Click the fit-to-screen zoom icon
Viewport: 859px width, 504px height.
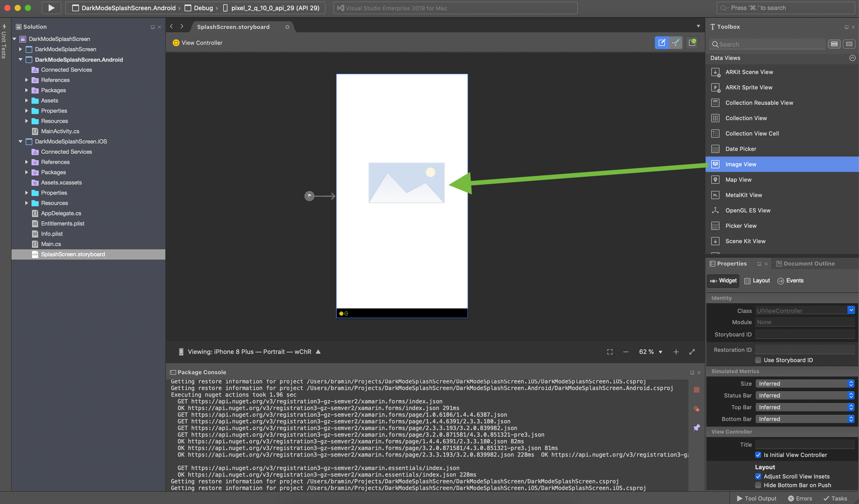click(x=610, y=352)
